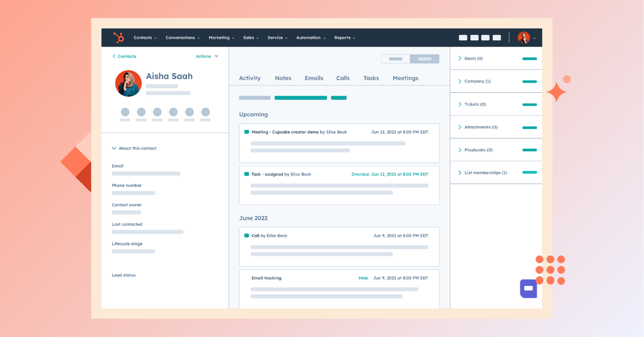644x337 pixels.
Task: Open the Actions dropdown
Action: pos(207,56)
